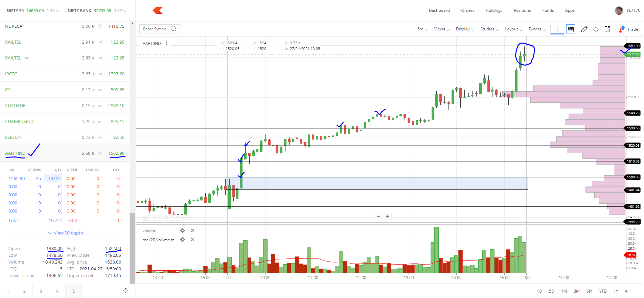Viewport: 644px width, 298px height.
Task: Zoom out chart with minus button
Action: point(378,217)
